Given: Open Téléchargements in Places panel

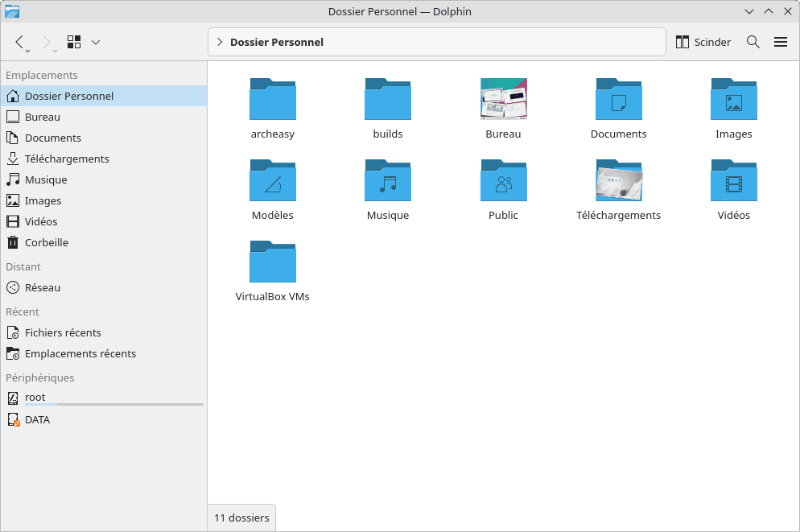Looking at the screenshot, I should (67, 159).
